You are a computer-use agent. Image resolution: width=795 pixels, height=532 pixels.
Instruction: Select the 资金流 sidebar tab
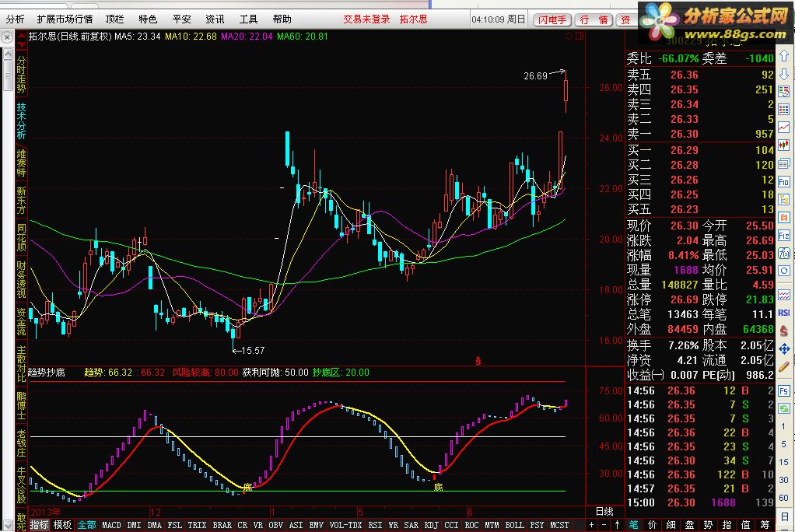(21, 321)
